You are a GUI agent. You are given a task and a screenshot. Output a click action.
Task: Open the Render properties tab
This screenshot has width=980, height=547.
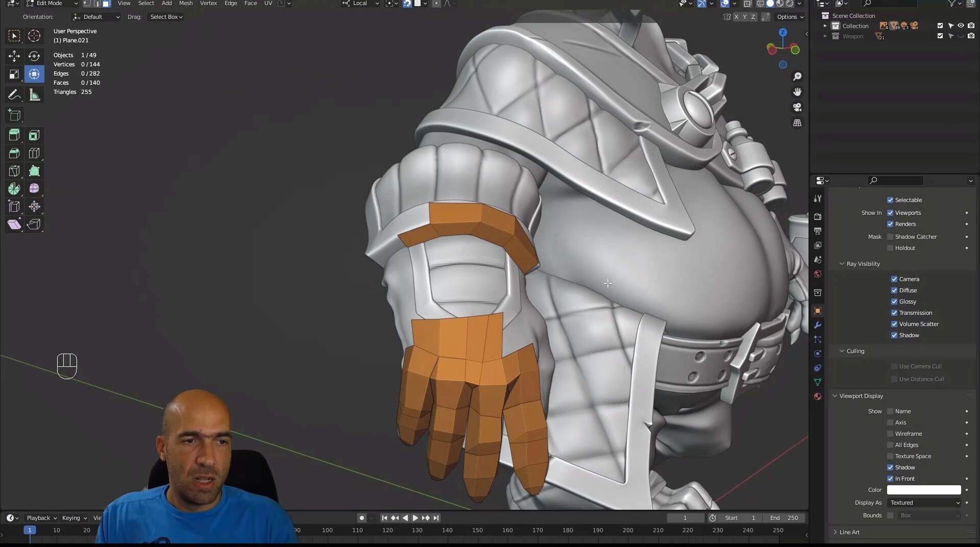click(x=818, y=216)
